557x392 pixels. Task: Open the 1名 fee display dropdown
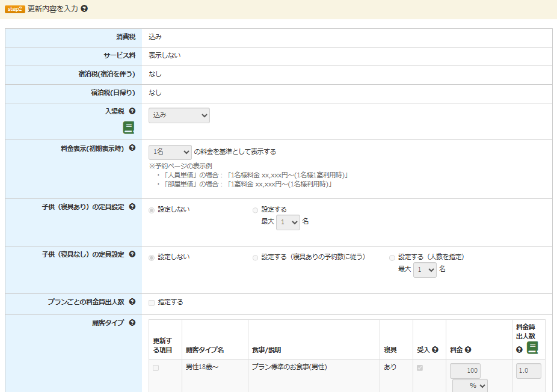click(x=170, y=152)
